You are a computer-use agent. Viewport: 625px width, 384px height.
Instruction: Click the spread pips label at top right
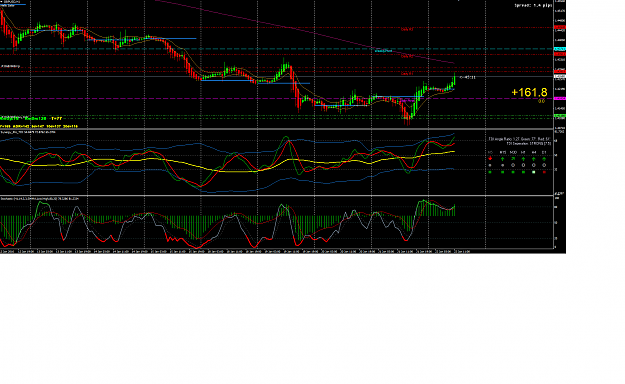point(533,6)
